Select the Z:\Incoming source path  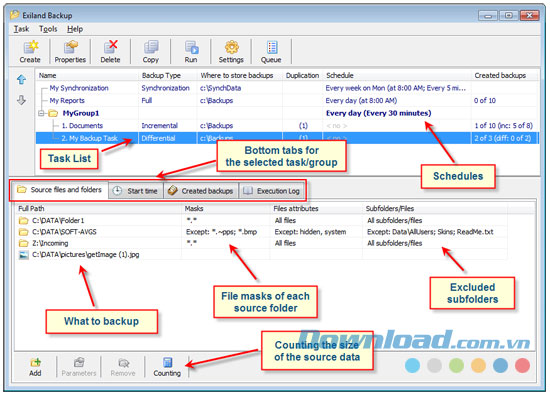(x=50, y=243)
